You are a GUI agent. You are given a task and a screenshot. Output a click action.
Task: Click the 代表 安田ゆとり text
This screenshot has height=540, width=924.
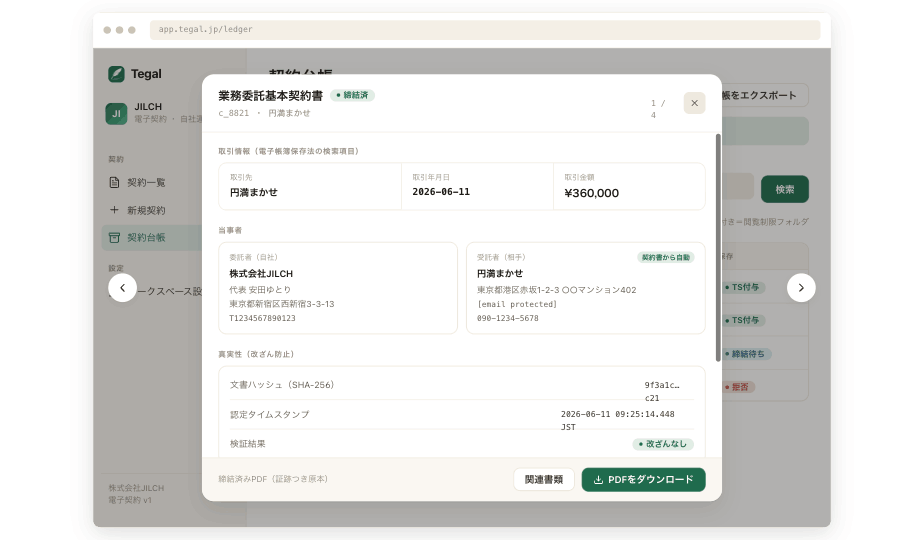tap(260, 289)
